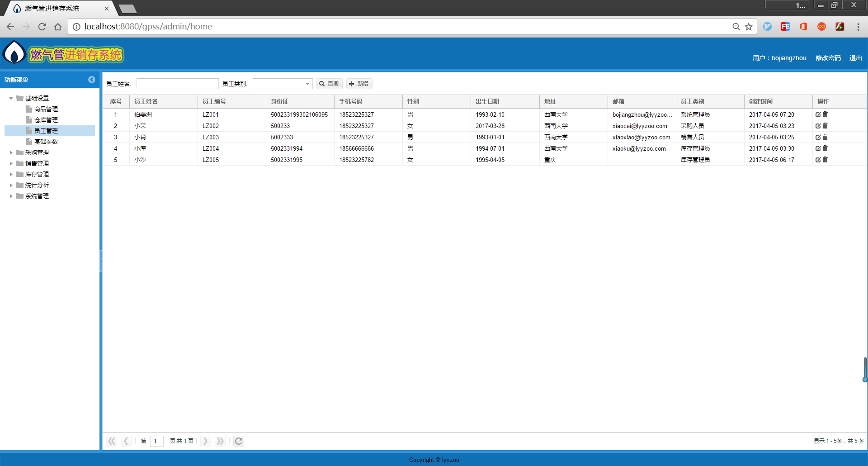
Task: Sort by the 员工编号 column header
Action: [x=232, y=101]
